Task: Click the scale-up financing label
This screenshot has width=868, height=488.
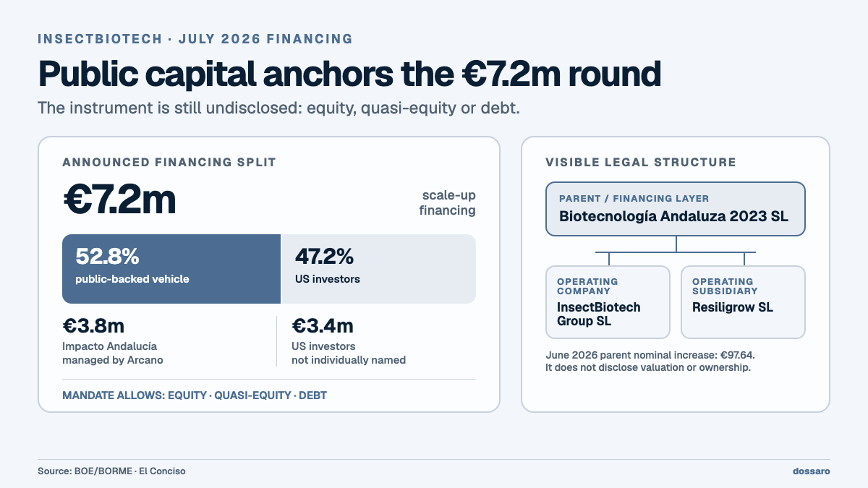Action: (x=448, y=203)
